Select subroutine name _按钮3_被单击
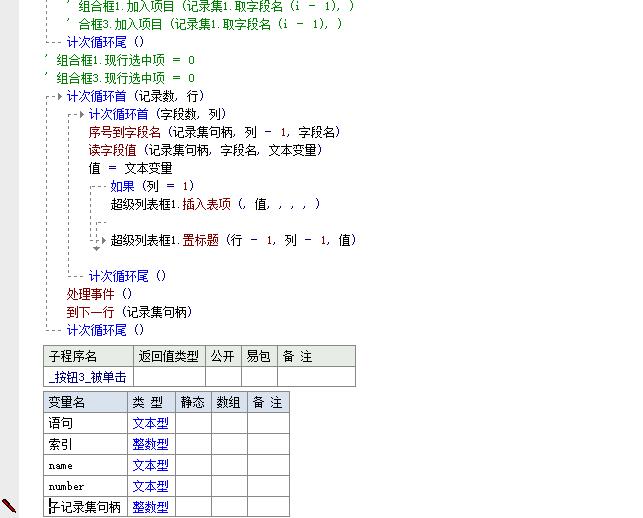643x518 pixels. tap(89, 377)
